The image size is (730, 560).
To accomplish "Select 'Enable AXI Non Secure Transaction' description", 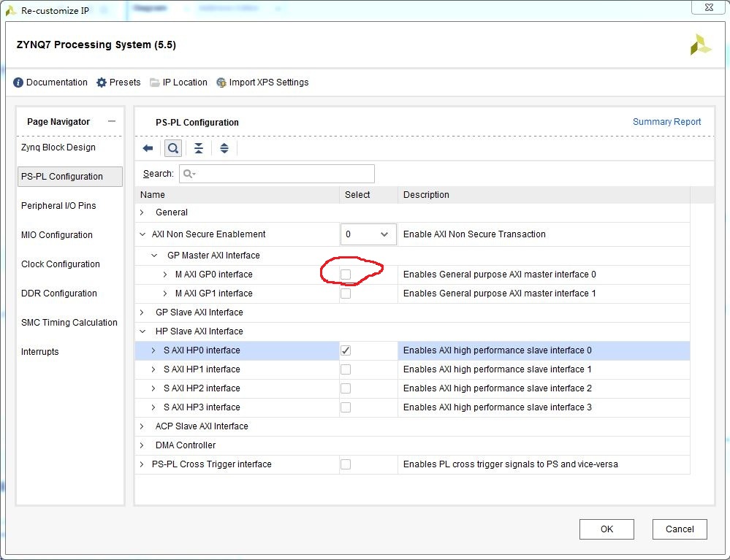I will click(x=474, y=234).
